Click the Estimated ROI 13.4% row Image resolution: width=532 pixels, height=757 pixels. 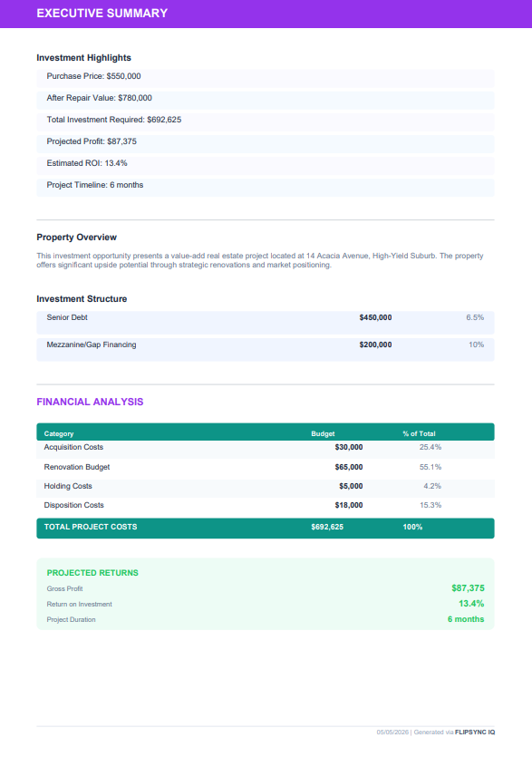[x=266, y=165]
